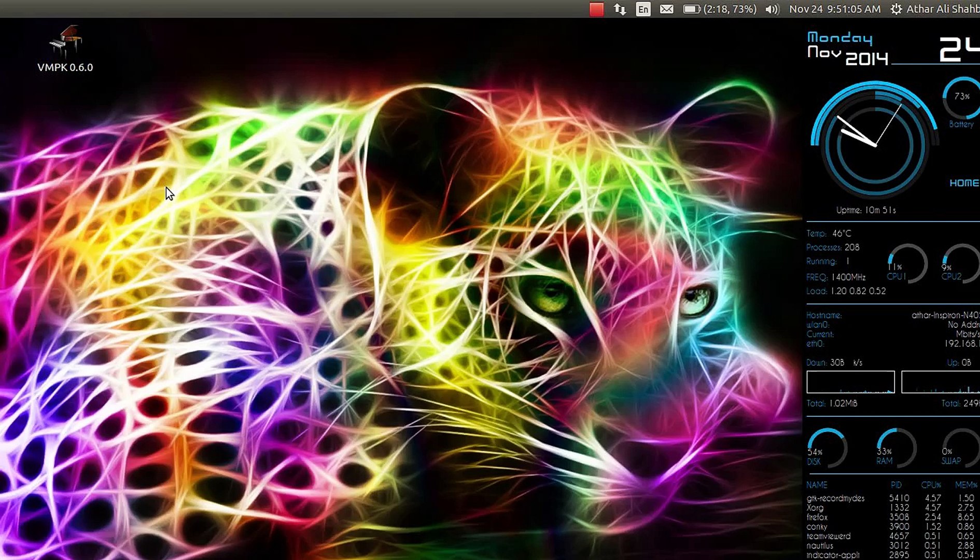Click the "2.88" MEM% value for nautilus

click(x=965, y=545)
